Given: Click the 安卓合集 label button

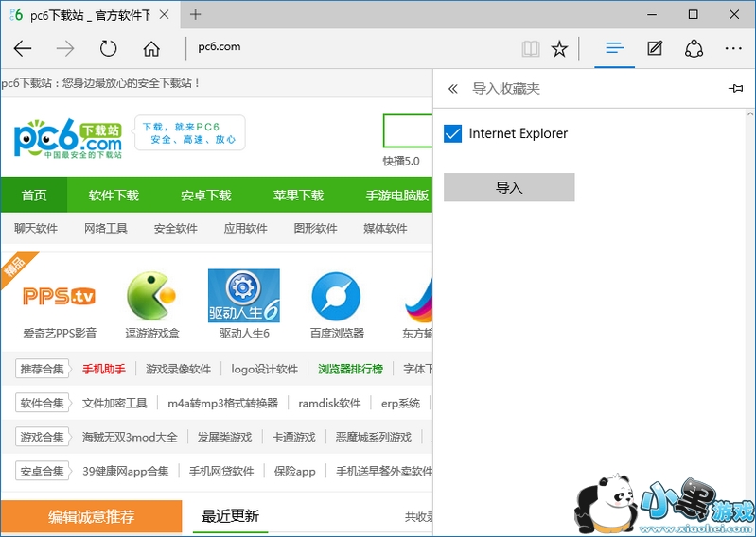Looking at the screenshot, I should click(43, 471).
